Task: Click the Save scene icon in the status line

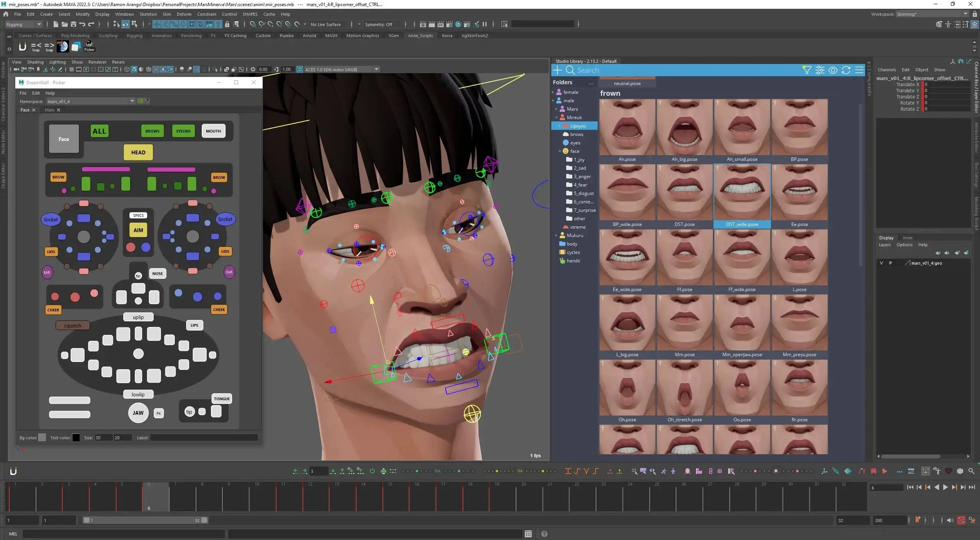Action: 73,25
